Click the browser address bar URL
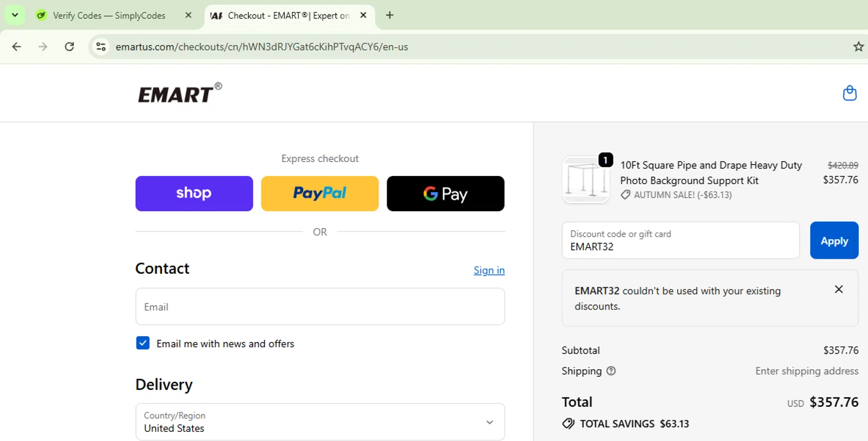 [x=262, y=47]
